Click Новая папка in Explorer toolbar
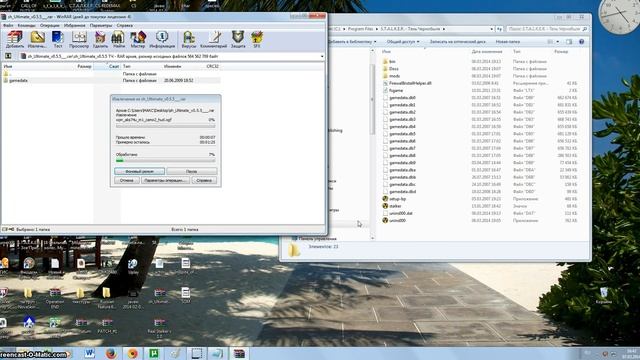The width and height of the screenshot is (640, 360). [x=508, y=42]
